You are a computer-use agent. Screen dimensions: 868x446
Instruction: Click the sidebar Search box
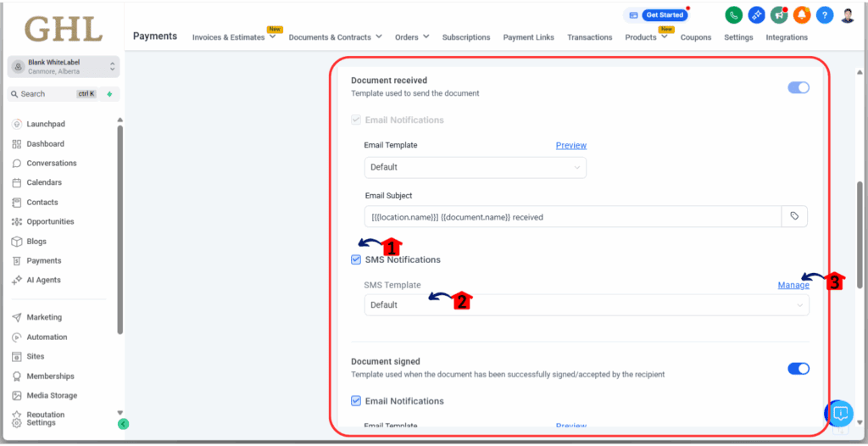[63, 94]
